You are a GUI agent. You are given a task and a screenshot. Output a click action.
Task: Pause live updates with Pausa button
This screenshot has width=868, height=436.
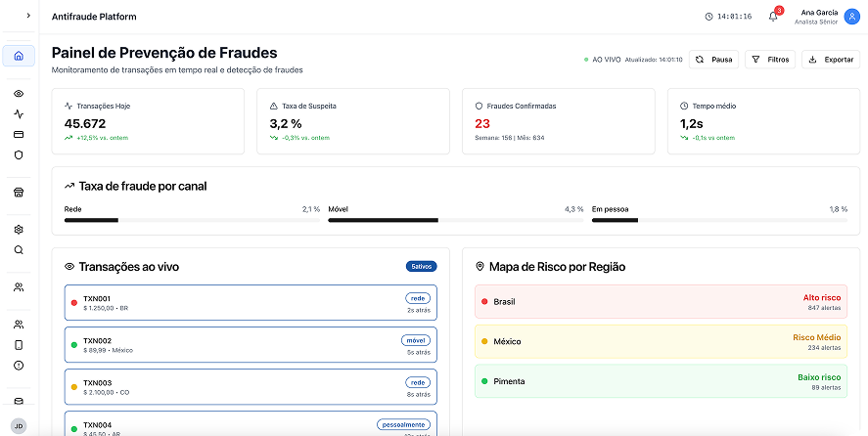pos(713,60)
